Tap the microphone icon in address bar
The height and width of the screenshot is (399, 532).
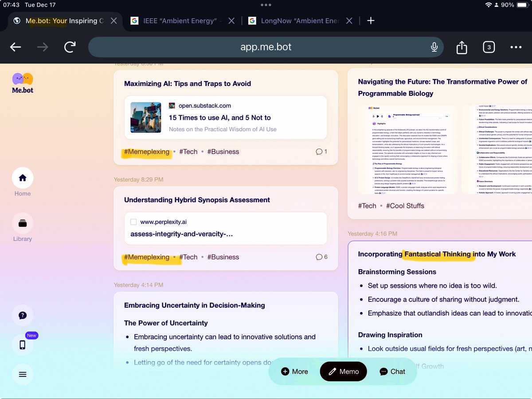tap(434, 47)
